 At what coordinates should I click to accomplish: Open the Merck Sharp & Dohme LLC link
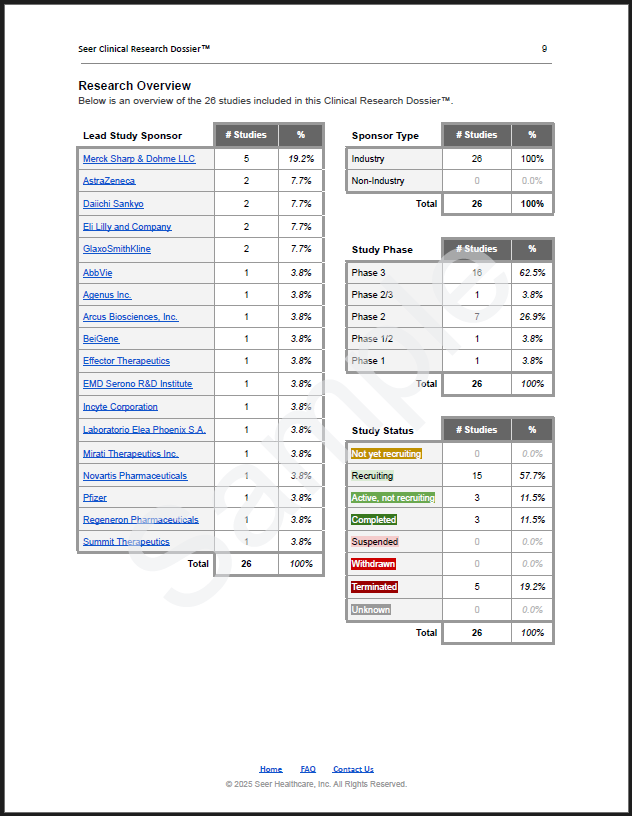(139, 159)
